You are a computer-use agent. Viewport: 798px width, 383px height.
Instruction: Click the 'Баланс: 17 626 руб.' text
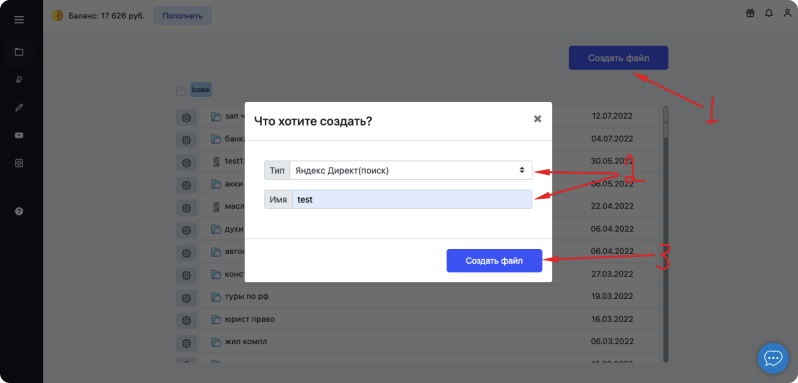click(106, 16)
